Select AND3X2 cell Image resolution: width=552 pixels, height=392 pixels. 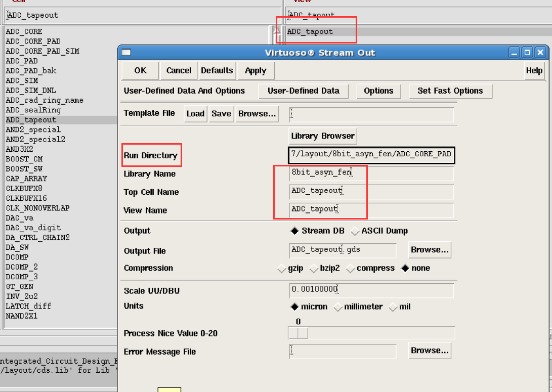click(x=19, y=150)
